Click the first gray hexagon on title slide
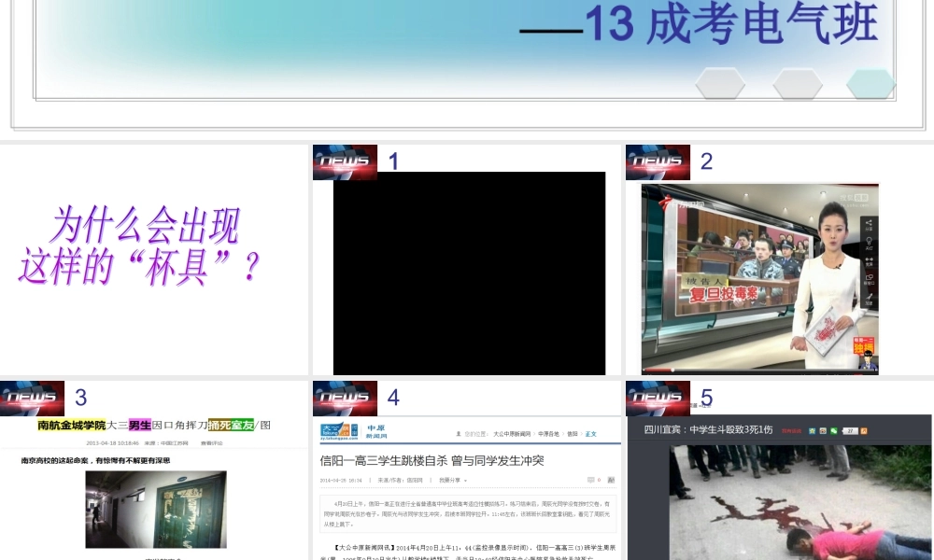 [720, 83]
